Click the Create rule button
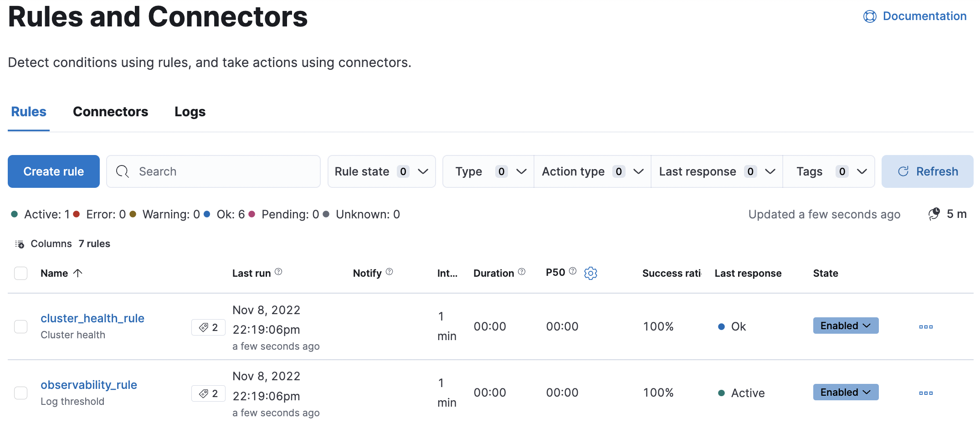This screenshot has height=424, width=980. pos(53,171)
